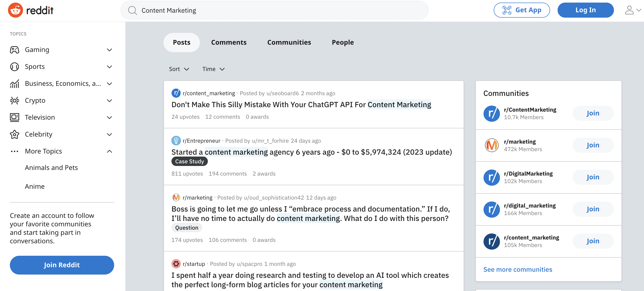Click the Content Marketing search field
Image resolution: width=644 pixels, height=291 pixels.
274,10
